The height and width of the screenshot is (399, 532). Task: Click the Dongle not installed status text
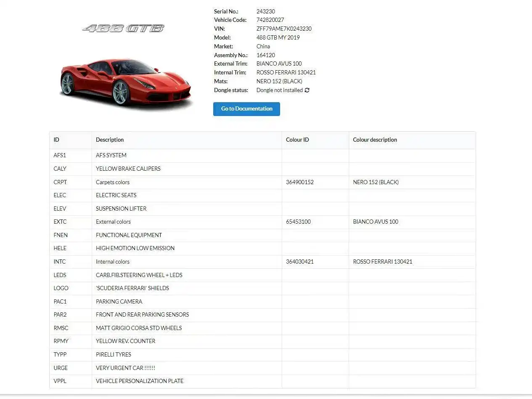pyautogui.click(x=280, y=90)
